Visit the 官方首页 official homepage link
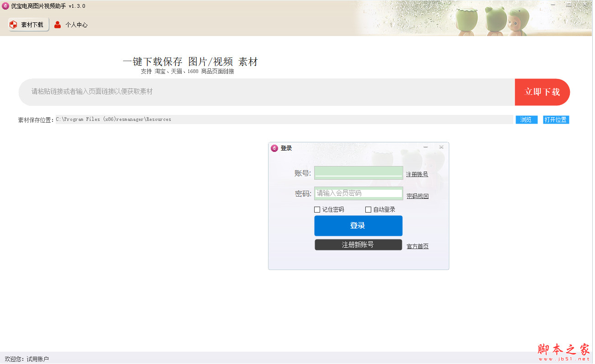Image resolution: width=595 pixels, height=364 pixels. (x=417, y=246)
